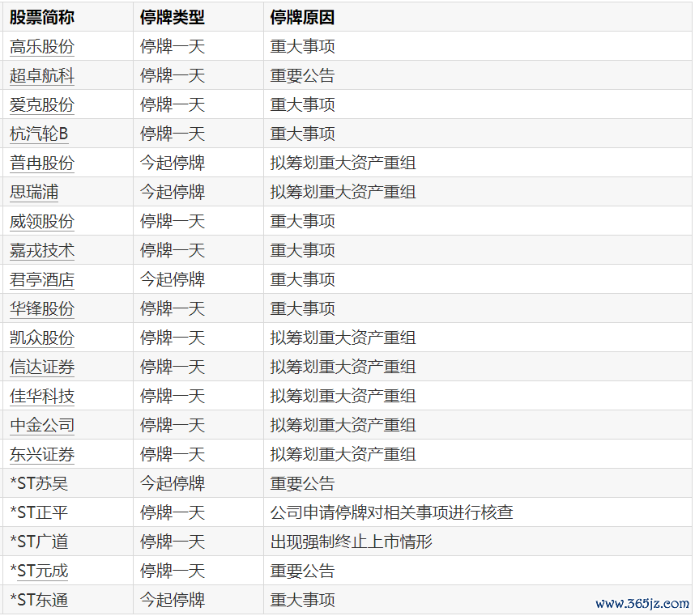This screenshot has width=695, height=616.
Task: Select the 出现强制终止上市情形 reason cell
Action: pyautogui.click(x=351, y=542)
